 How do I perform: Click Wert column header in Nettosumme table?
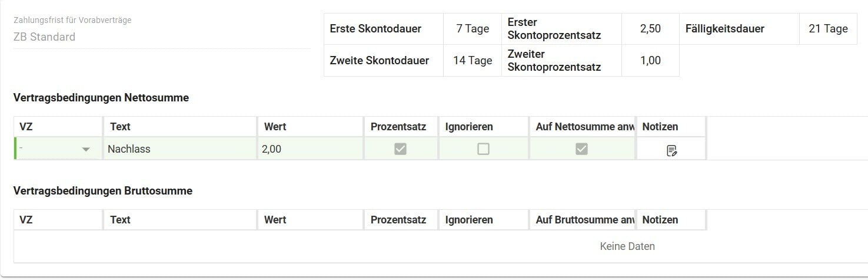click(x=310, y=127)
